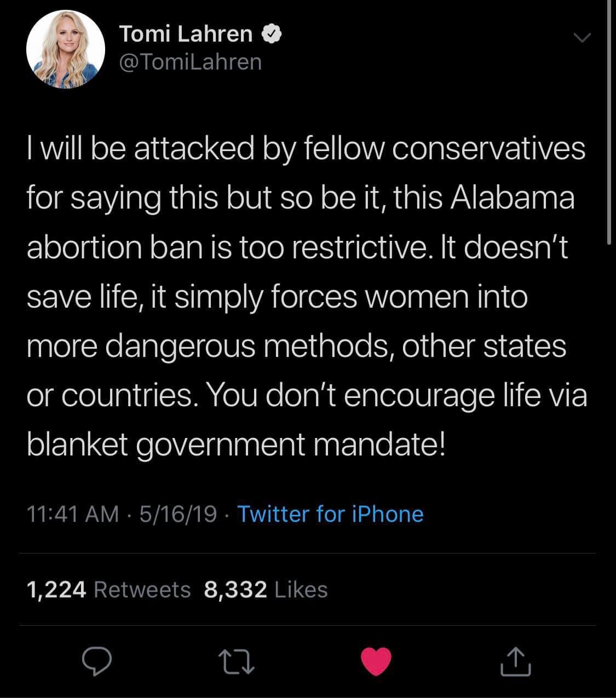Image resolution: width=616 pixels, height=698 pixels.
Task: Open the Twitter for iPhone source link
Action: click(330, 514)
